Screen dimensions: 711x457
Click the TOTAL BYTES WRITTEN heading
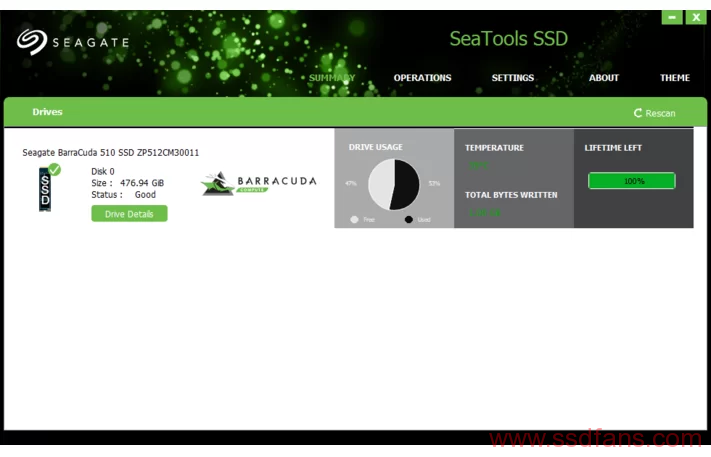(x=511, y=195)
